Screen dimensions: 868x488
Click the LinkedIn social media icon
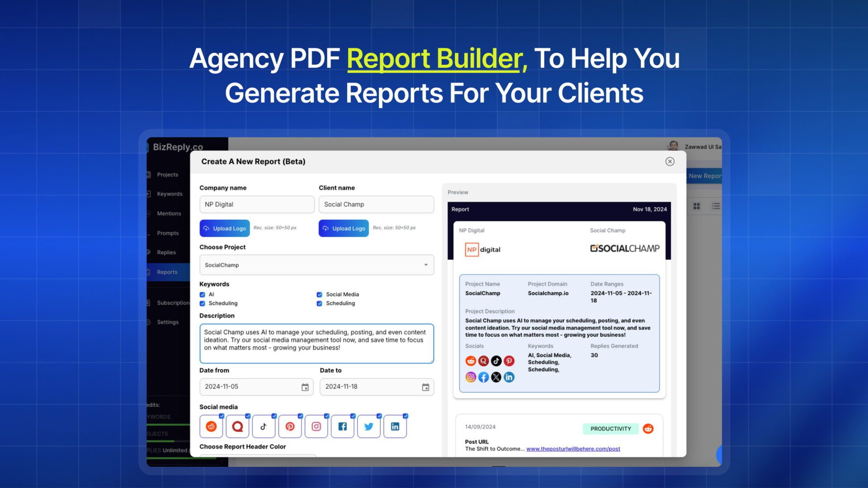coord(395,426)
